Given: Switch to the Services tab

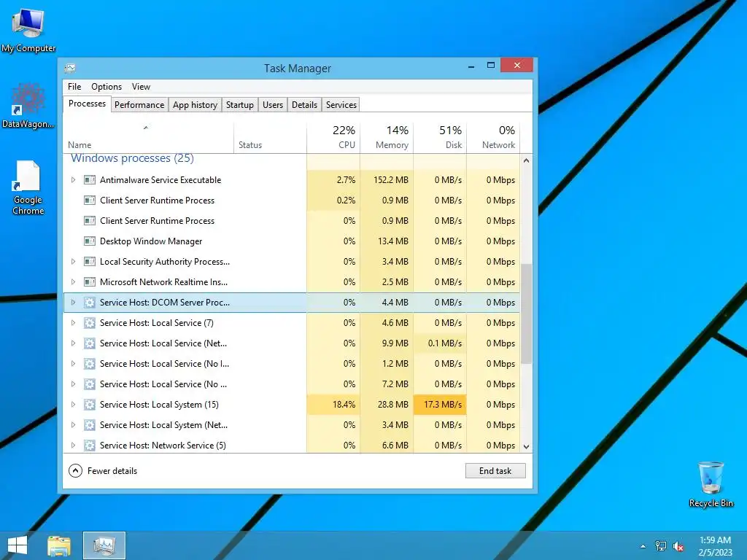Looking at the screenshot, I should click(x=341, y=105).
